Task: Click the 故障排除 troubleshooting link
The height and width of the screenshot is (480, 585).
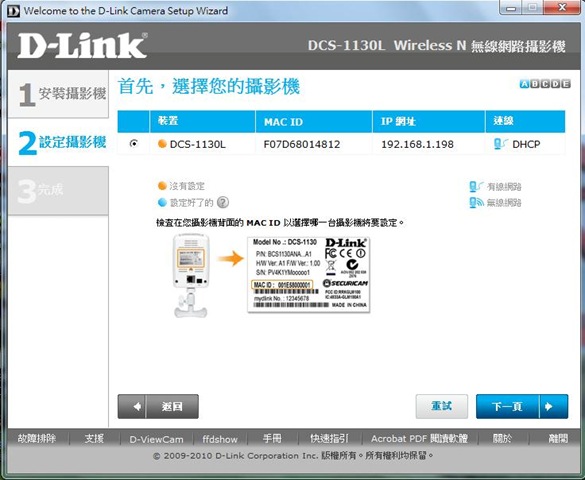Action: pyautogui.click(x=37, y=439)
